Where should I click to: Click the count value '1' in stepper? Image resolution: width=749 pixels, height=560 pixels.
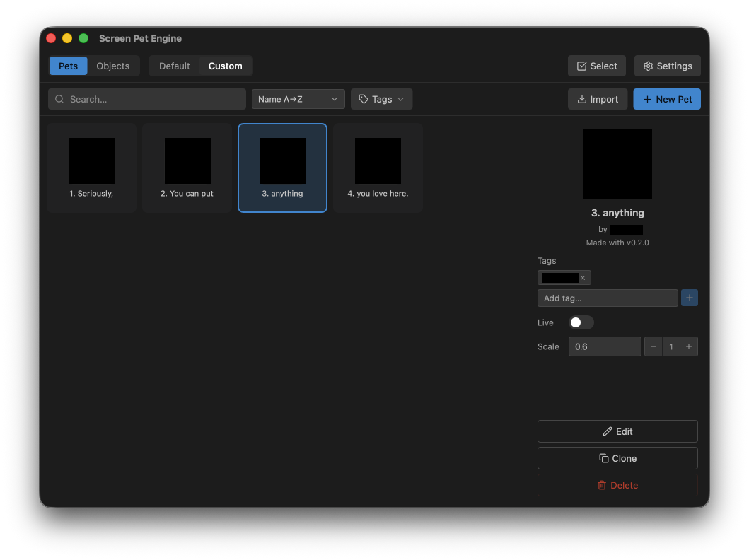tap(671, 346)
